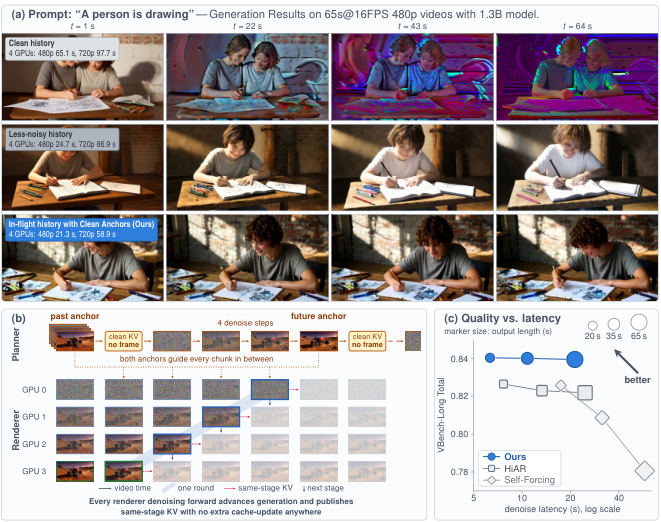Viewport: 661px width, 522px height.
Task: Click the lowest Self-Forcing diamond marker near 0.78
Action: click(x=645, y=470)
